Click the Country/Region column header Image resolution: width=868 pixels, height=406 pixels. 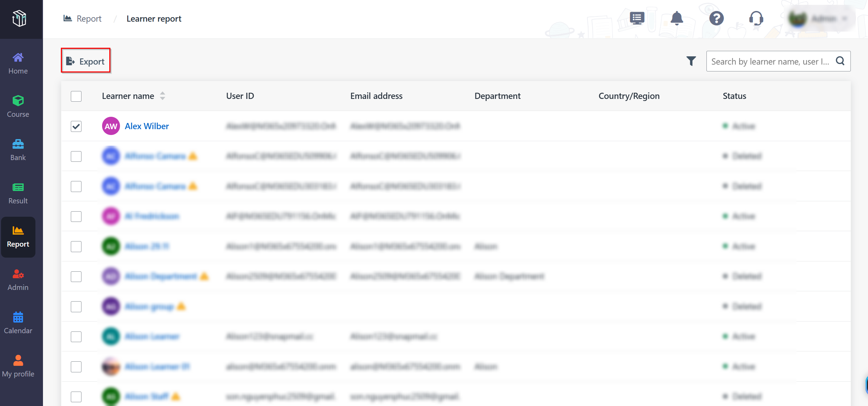(629, 96)
